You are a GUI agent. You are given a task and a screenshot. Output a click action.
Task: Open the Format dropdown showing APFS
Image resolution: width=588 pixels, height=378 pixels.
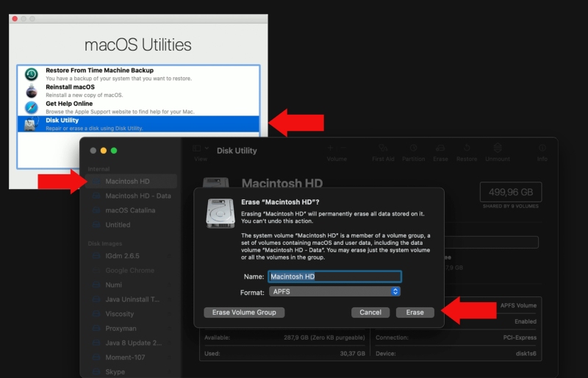coord(334,292)
